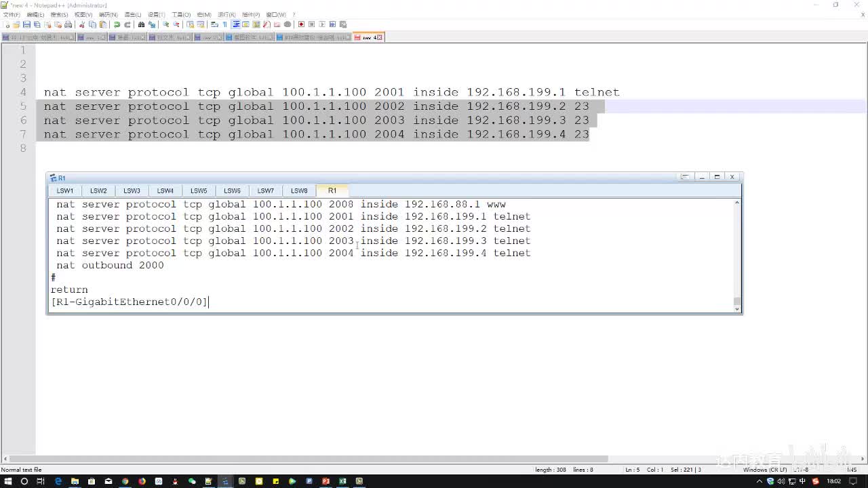868x488 pixels.
Task: Open the 运行(R) menu
Action: [x=226, y=14]
